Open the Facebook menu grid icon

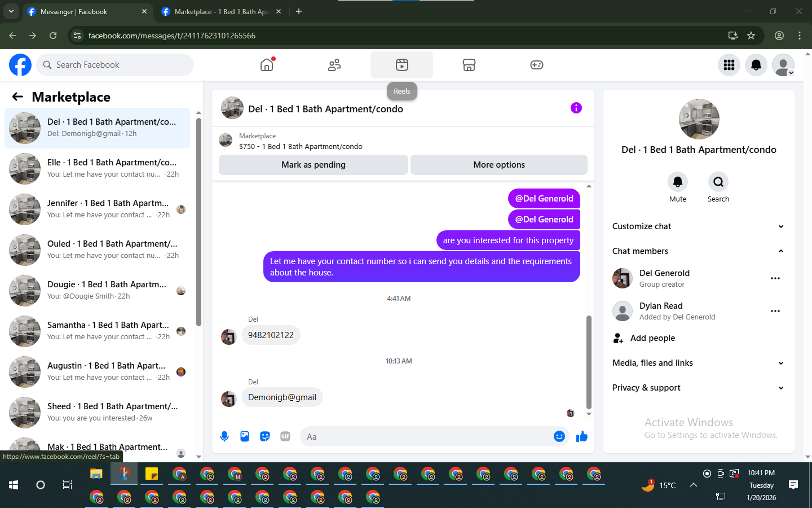point(729,65)
